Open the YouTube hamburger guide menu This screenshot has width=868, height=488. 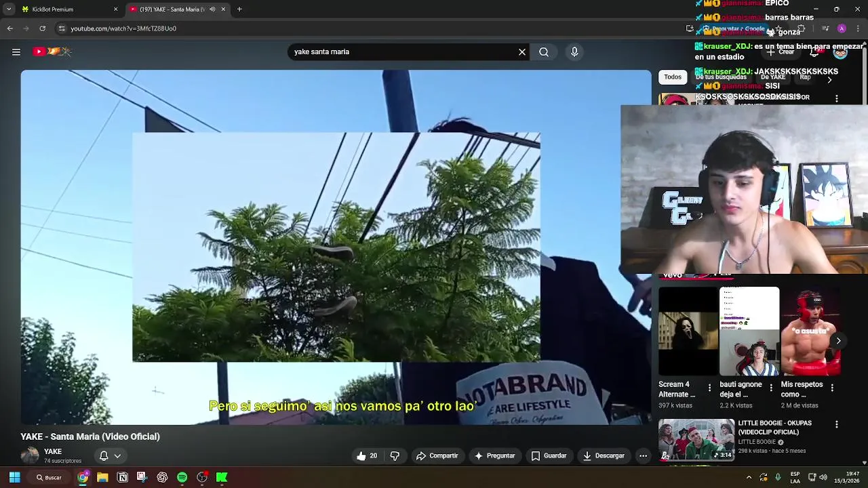[16, 52]
